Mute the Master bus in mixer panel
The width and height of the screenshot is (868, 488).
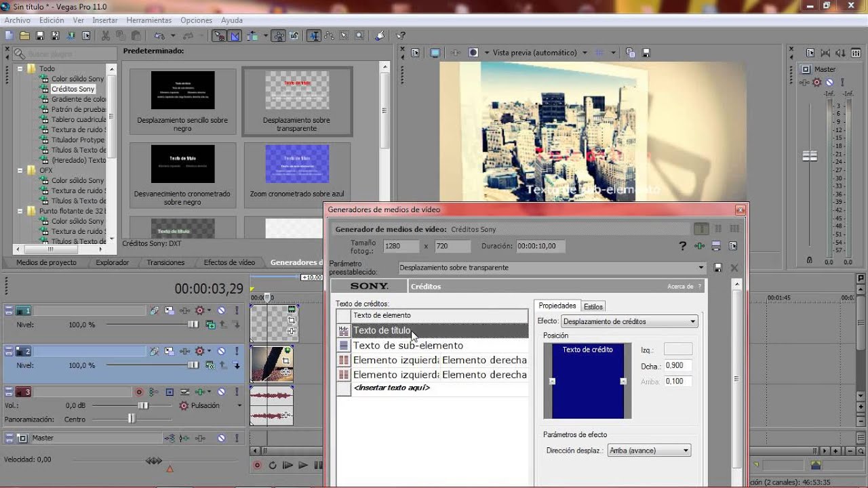coord(829,82)
